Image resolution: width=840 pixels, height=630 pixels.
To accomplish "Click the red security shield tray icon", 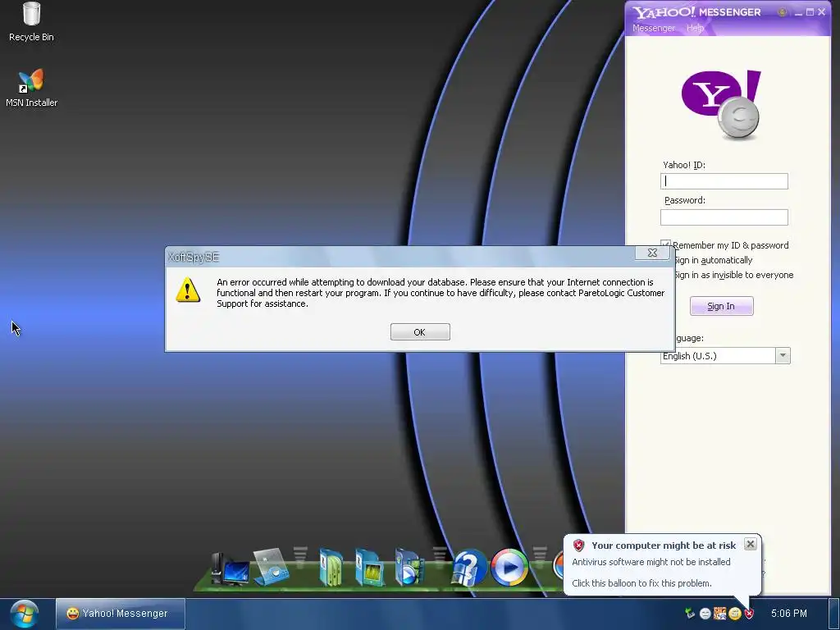I will pos(748,614).
